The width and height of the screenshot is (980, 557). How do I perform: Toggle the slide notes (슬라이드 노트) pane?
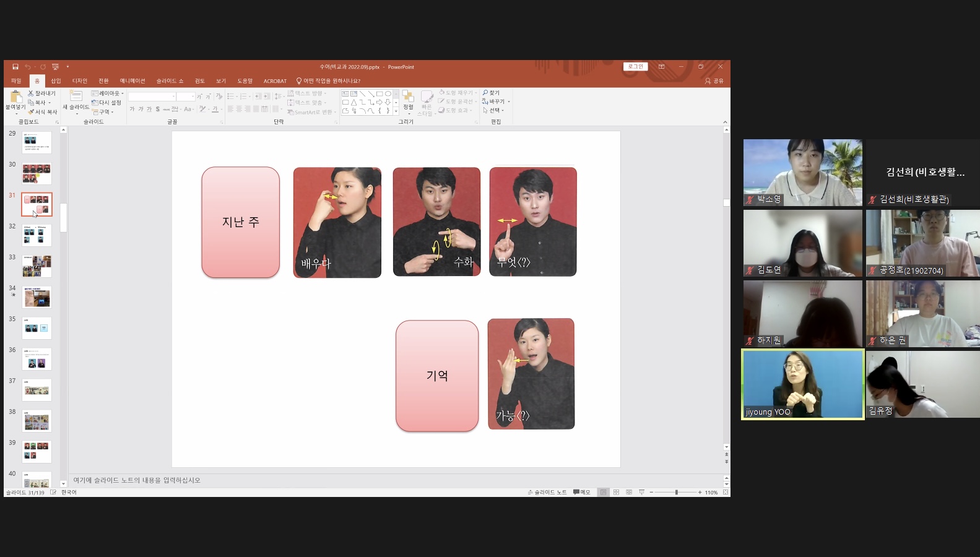pyautogui.click(x=547, y=492)
